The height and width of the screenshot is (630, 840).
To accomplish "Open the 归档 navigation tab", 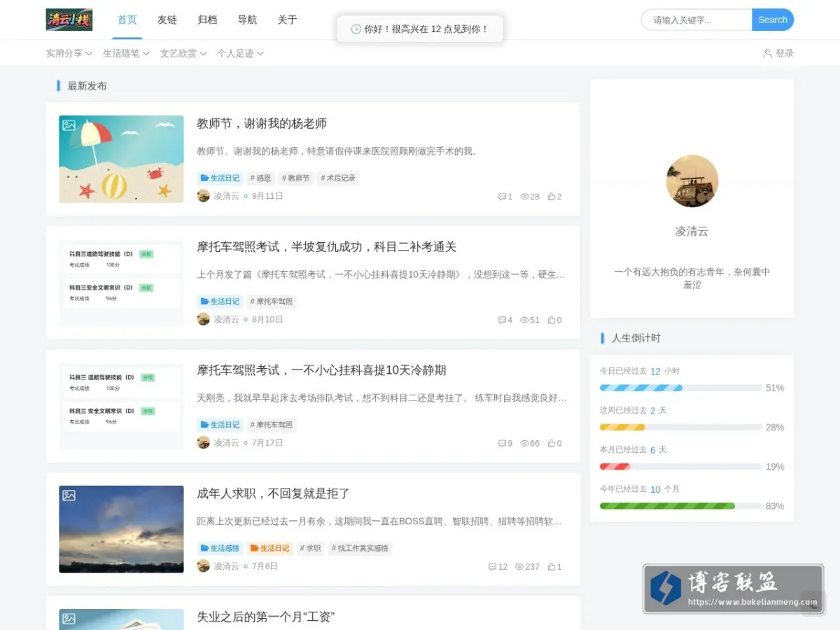I will click(207, 20).
